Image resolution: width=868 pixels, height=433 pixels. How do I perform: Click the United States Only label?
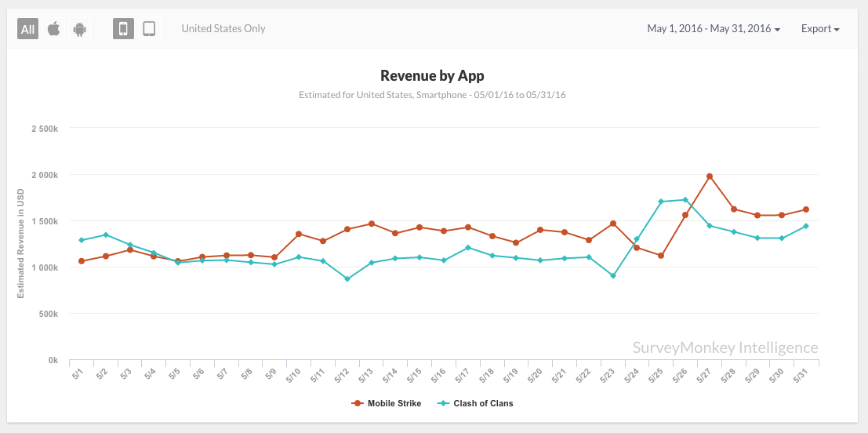(x=223, y=28)
